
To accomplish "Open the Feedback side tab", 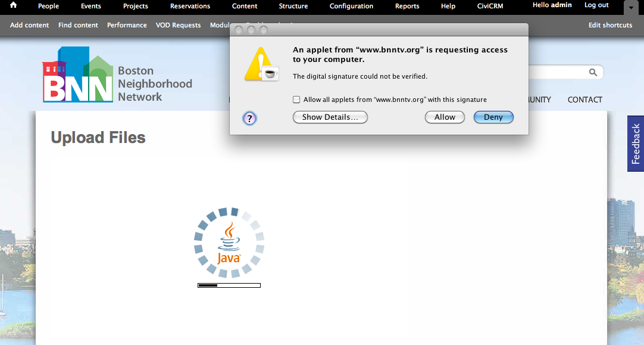I will 636,144.
